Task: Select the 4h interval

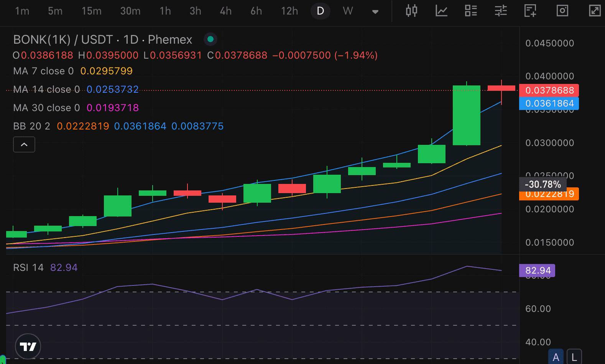Action: tap(226, 11)
